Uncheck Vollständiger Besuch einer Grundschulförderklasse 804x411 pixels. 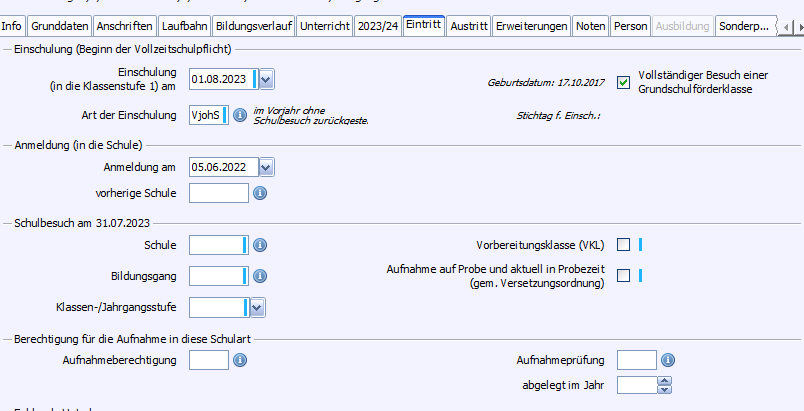(625, 82)
